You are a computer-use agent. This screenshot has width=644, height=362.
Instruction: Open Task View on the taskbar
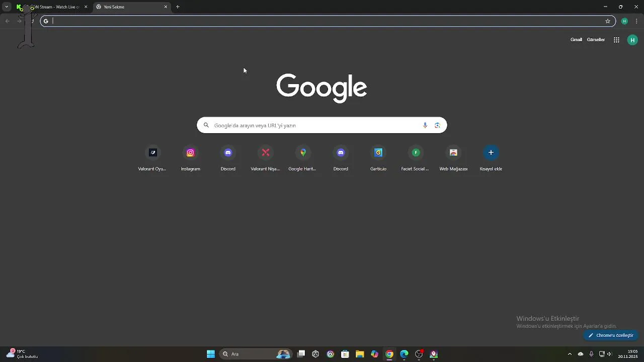(x=301, y=354)
